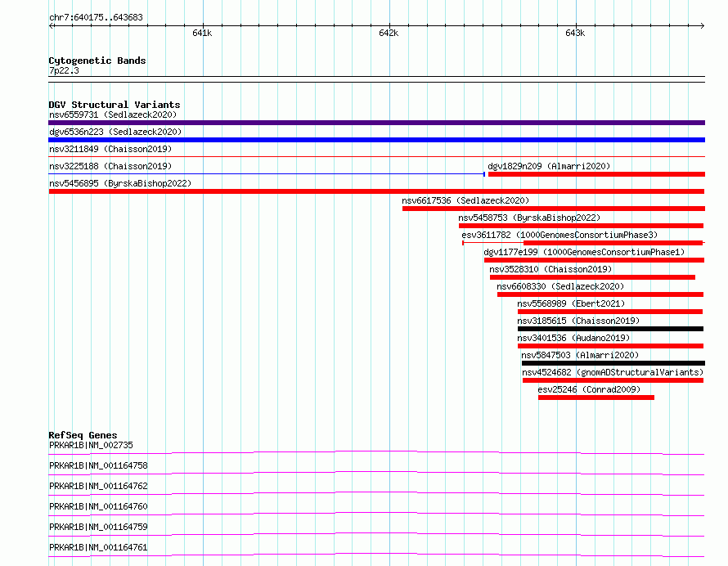Open nsv6617536 (Sedlazeck2020) variant label
Image resolution: width=728 pixels, height=566 pixels.
[x=465, y=200]
